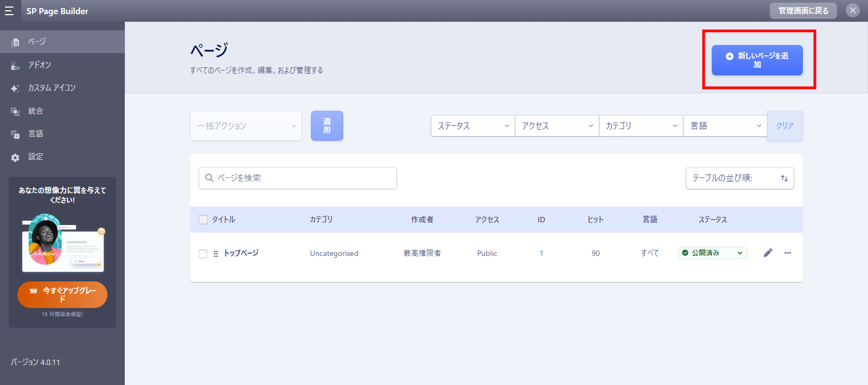The width and height of the screenshot is (868, 385).
Task: Open the カテゴリ filter dropdown
Action: click(641, 126)
